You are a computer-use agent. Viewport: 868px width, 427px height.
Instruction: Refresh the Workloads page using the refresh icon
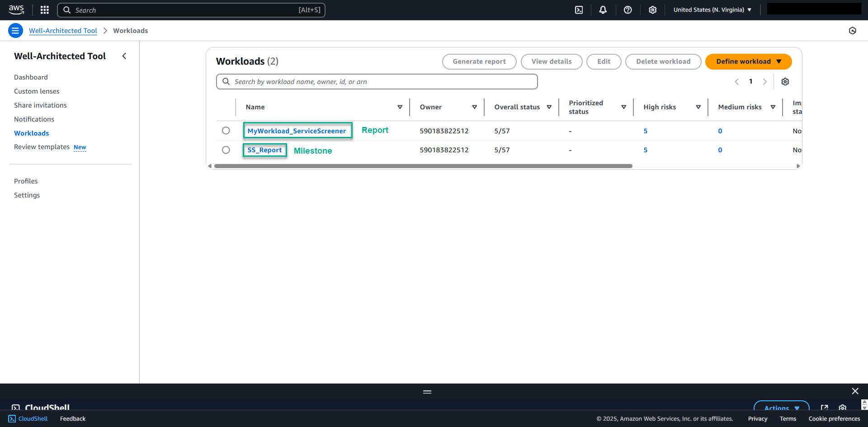point(853,30)
